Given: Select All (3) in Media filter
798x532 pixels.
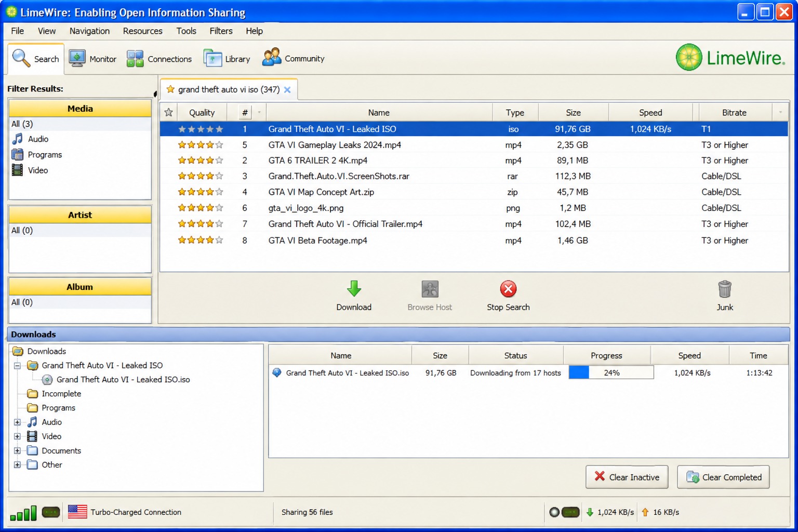Looking at the screenshot, I should coord(80,124).
